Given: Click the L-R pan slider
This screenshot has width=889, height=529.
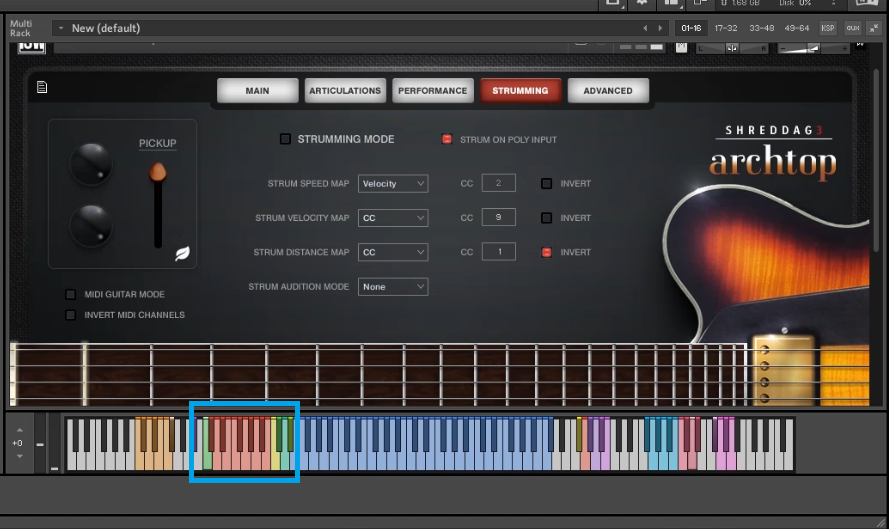Looking at the screenshot, I should [732, 49].
